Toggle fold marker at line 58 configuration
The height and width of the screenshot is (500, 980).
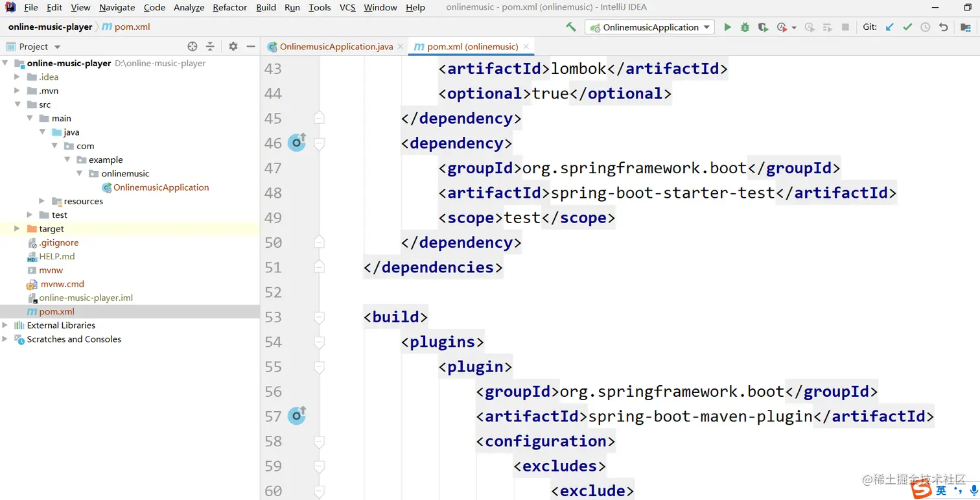[x=318, y=442]
